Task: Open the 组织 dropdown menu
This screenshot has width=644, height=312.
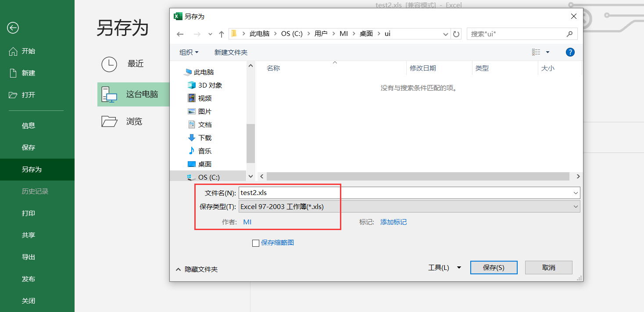Action: click(189, 52)
